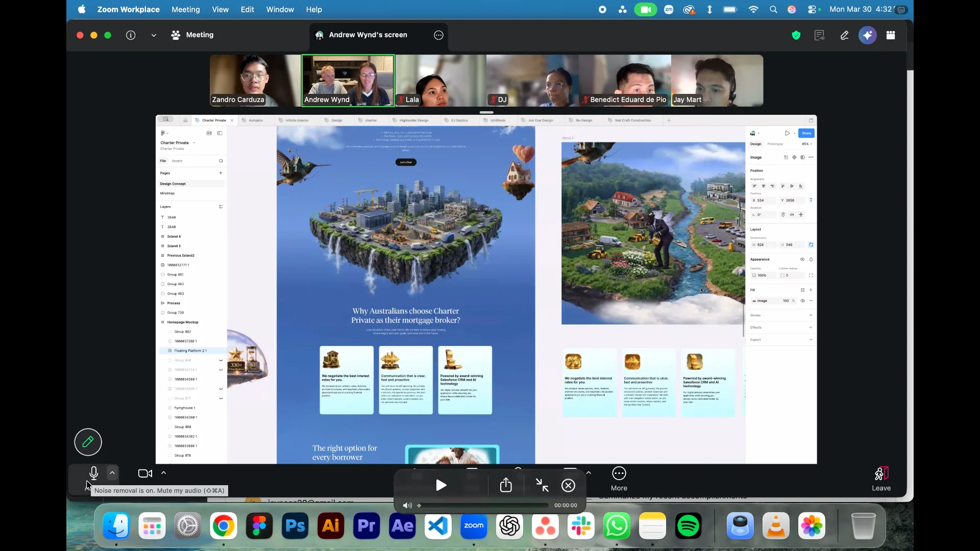Show the hidden Group 968 layer

tap(221, 361)
